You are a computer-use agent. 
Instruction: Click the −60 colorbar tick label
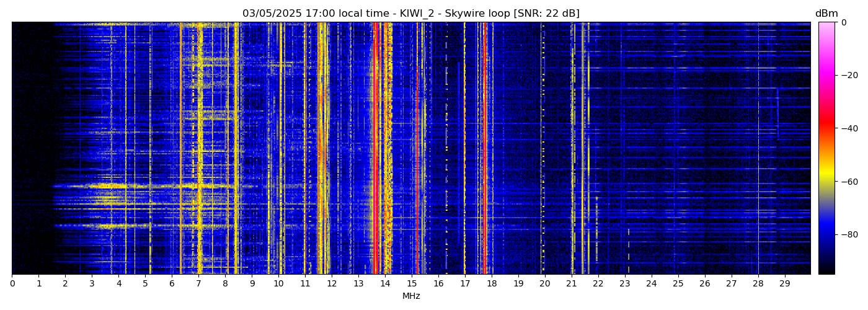[849, 182]
